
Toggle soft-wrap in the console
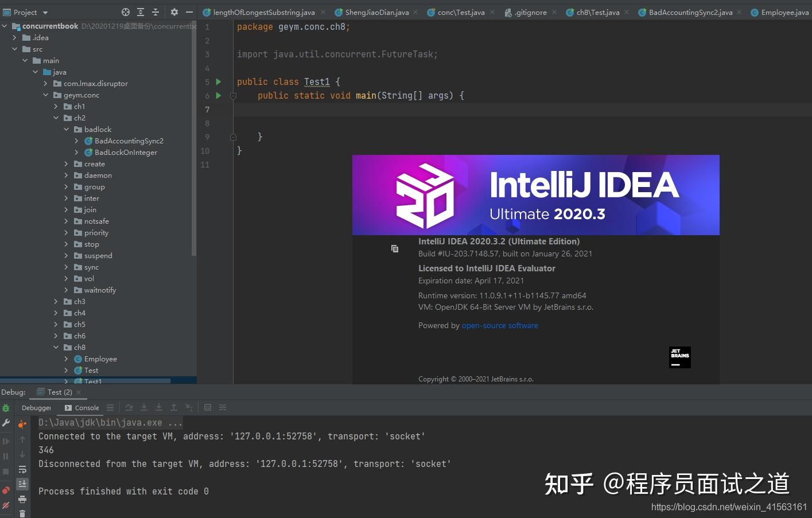pos(22,469)
